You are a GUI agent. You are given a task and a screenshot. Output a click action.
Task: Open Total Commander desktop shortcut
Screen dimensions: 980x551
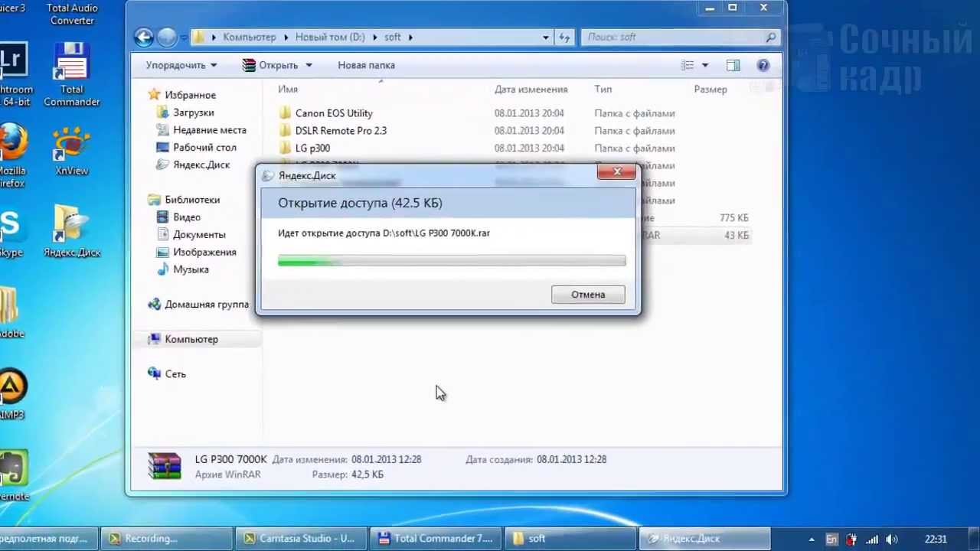point(71,74)
